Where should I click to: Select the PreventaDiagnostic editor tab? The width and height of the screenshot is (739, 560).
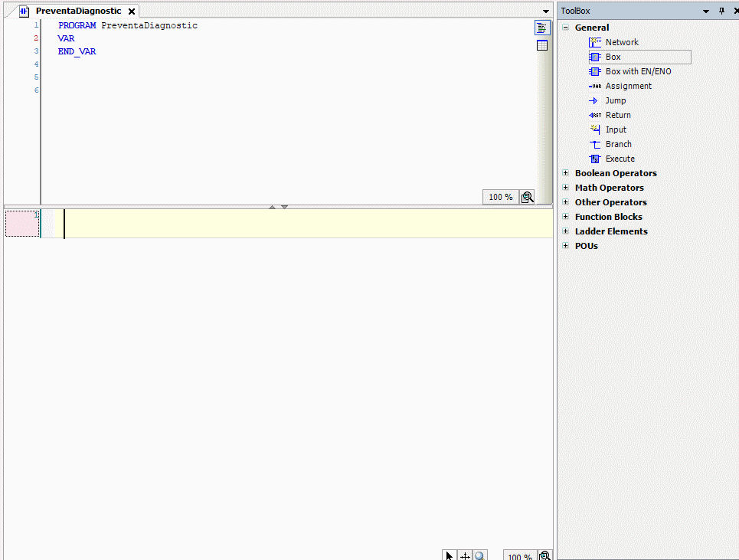tap(77, 11)
